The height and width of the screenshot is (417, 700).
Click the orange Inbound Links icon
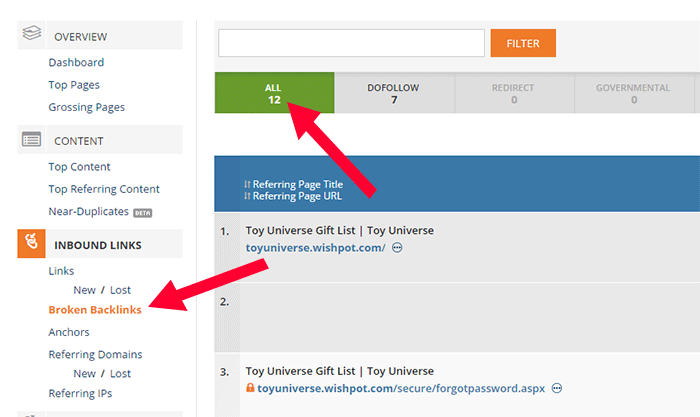pyautogui.click(x=31, y=243)
